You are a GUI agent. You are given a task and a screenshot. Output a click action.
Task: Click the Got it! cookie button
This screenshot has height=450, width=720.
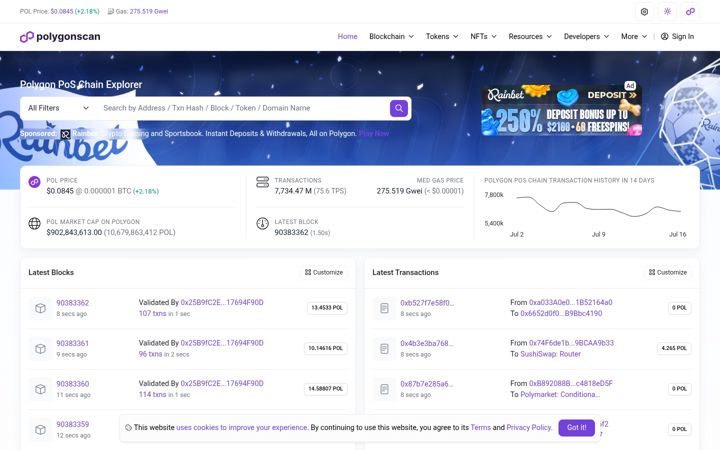[x=576, y=428]
